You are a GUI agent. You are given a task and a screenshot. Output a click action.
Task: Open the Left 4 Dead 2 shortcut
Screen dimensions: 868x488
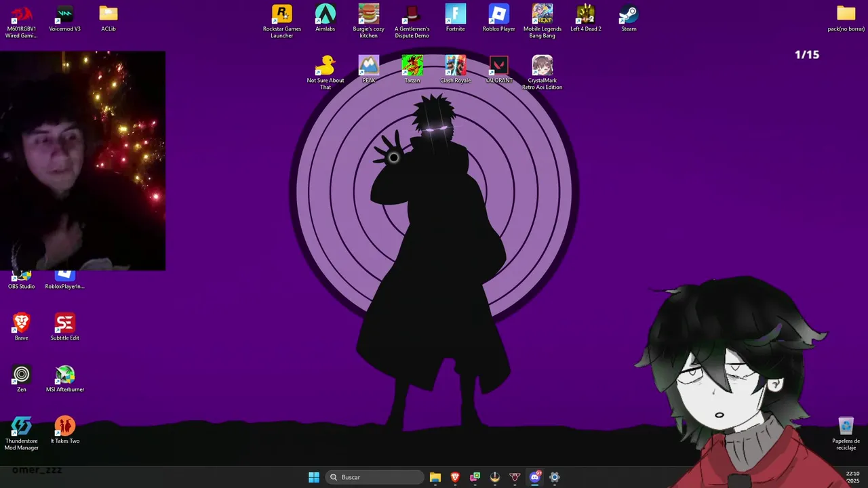[586, 18]
